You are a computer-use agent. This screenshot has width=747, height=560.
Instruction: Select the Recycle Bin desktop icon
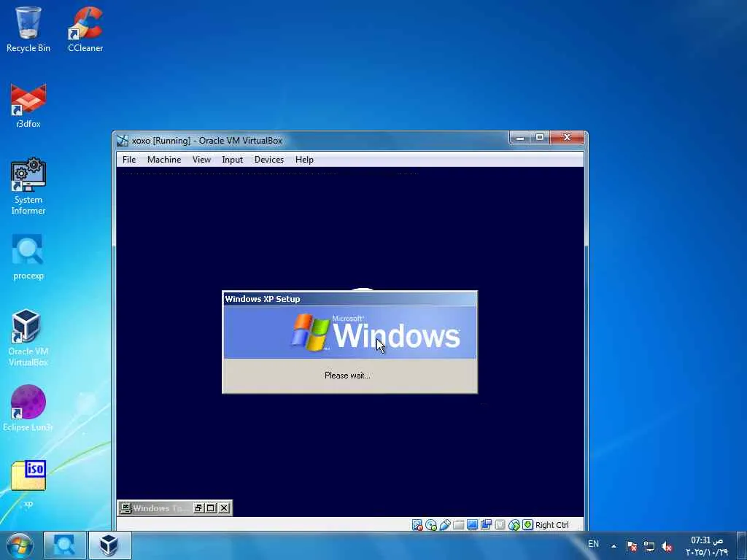point(28,29)
